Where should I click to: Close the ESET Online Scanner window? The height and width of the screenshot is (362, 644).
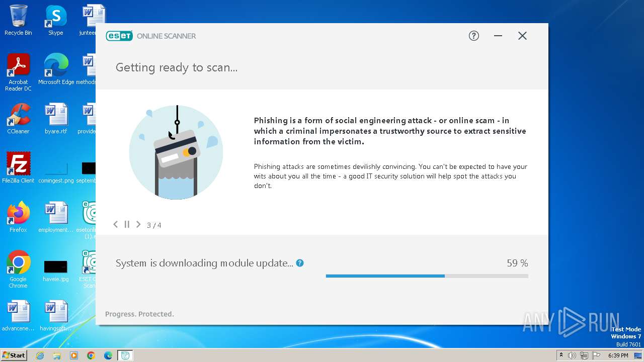point(522,36)
